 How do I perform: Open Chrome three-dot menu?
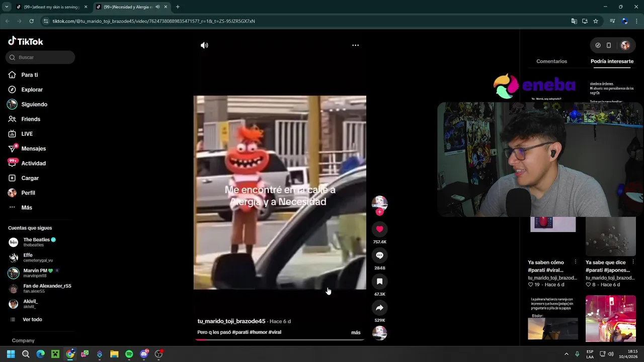(636, 21)
